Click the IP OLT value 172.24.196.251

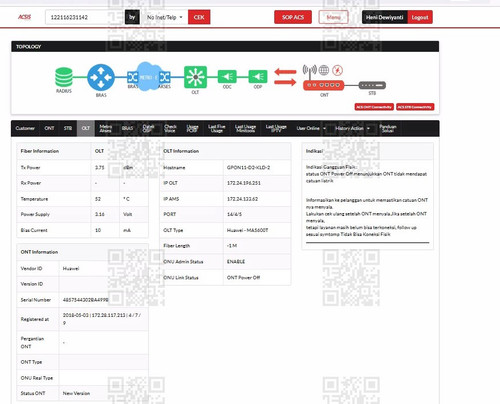click(244, 183)
